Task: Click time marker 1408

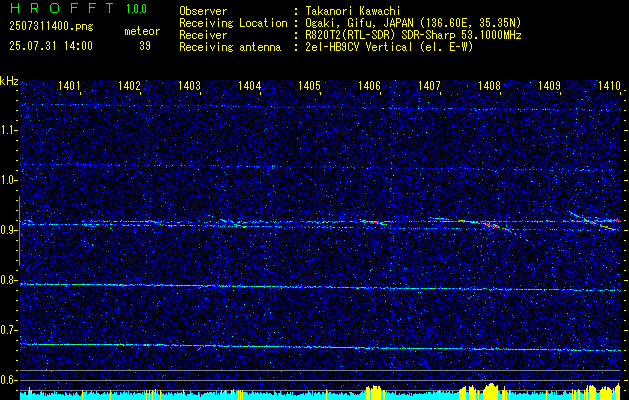Action: coord(489,85)
